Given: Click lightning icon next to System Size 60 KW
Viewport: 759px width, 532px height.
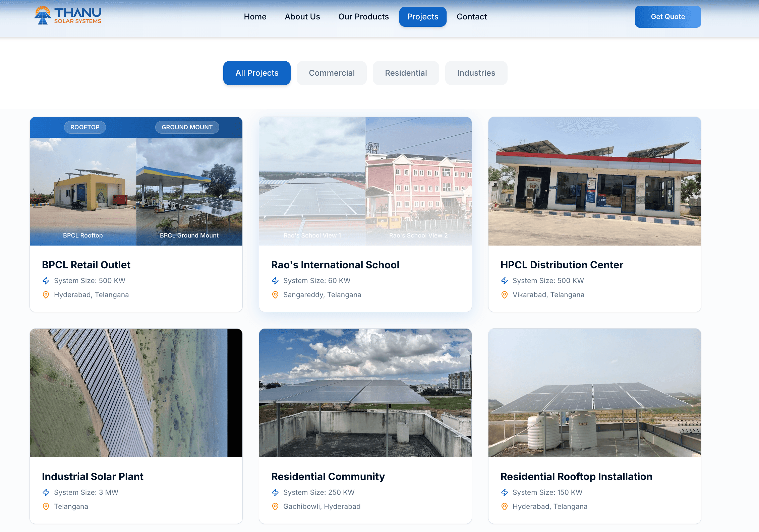Looking at the screenshot, I should [275, 281].
